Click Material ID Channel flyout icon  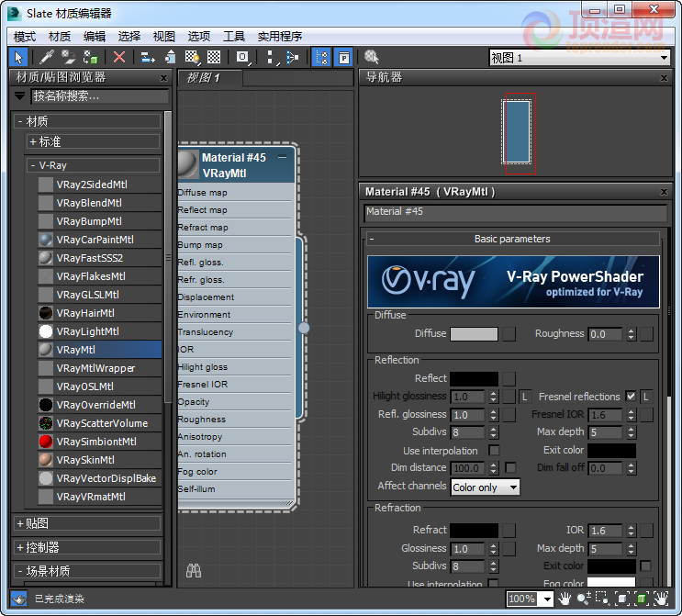tap(243, 58)
